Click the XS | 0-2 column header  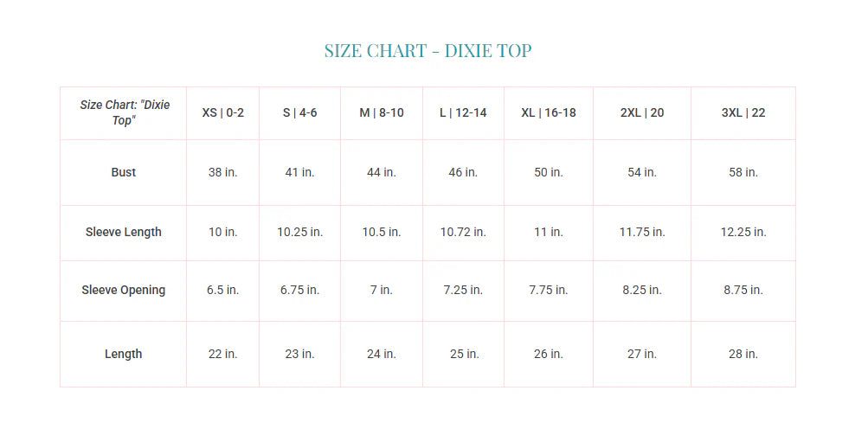coord(222,112)
